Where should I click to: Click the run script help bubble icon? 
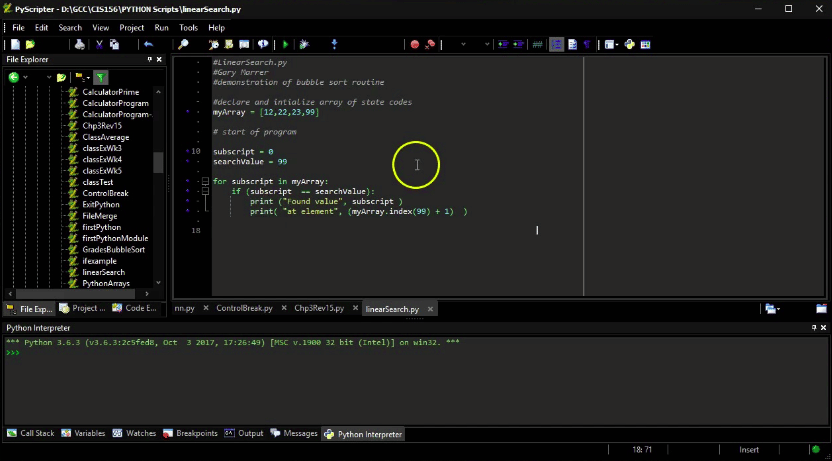(263, 45)
